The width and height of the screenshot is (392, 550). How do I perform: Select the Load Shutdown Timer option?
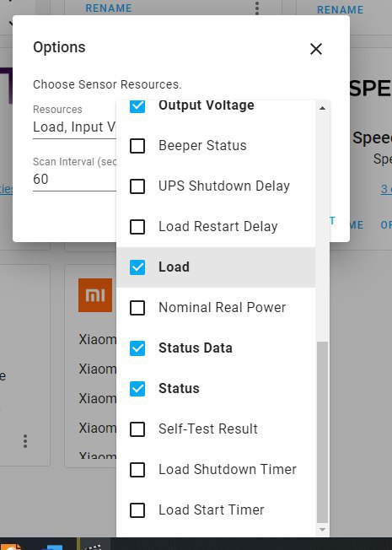[137, 470]
